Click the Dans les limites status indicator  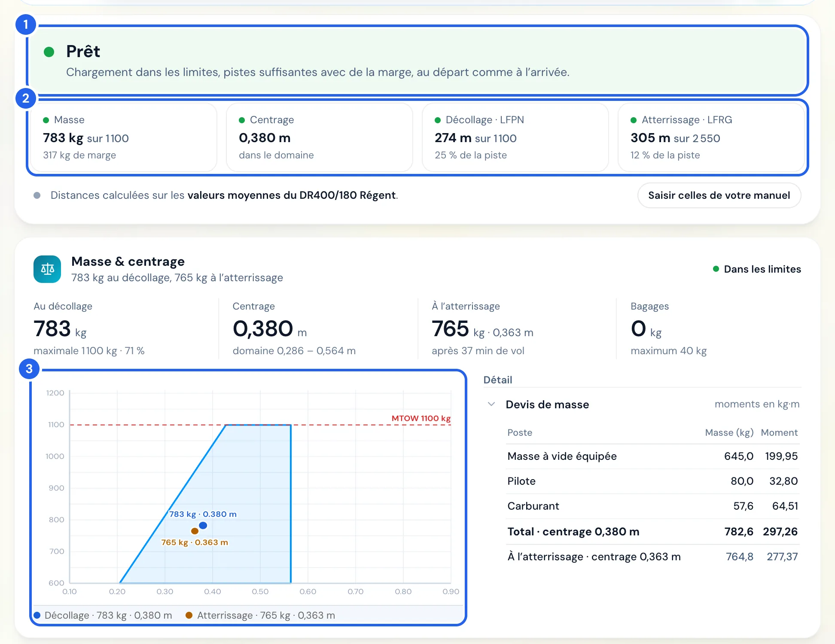[x=757, y=269]
